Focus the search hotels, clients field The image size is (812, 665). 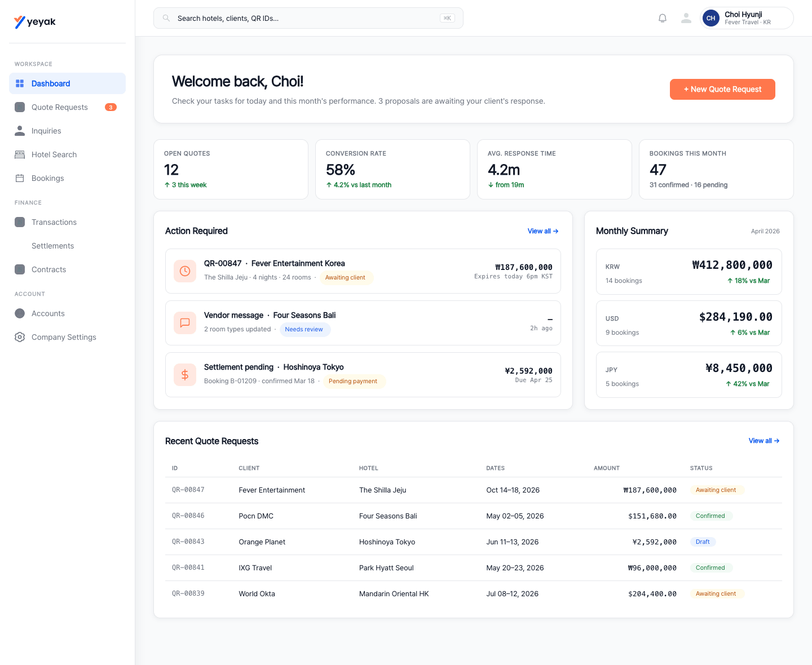[308, 18]
